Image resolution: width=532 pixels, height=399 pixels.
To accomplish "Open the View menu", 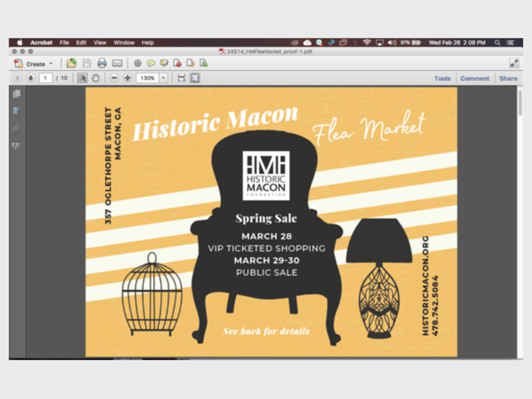I will point(100,43).
